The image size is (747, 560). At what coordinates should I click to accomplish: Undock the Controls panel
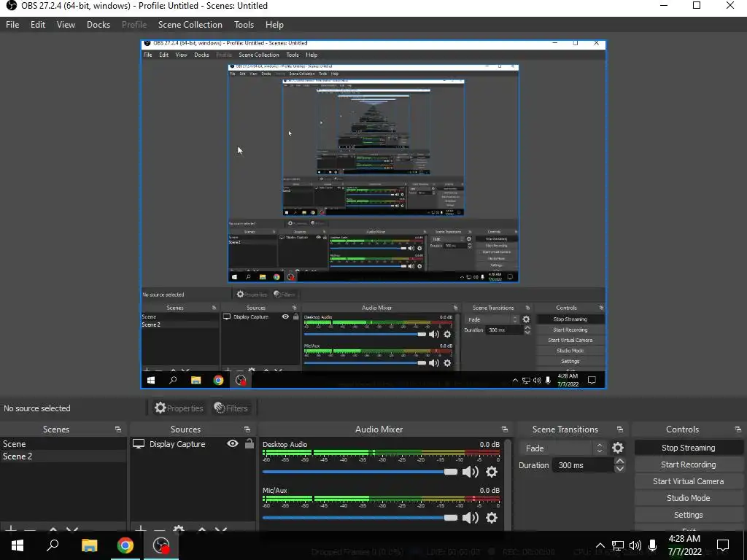coord(738,429)
